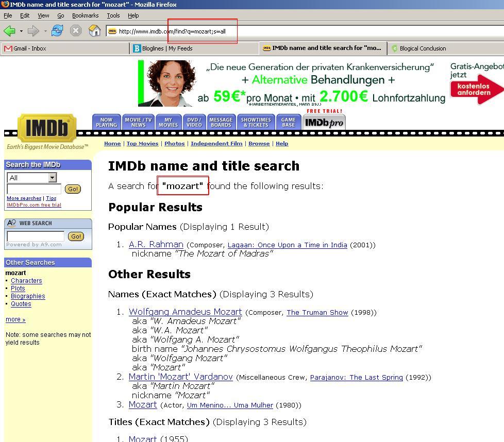
Task: Open Parajanov: The Last Spring link
Action: coord(357,378)
